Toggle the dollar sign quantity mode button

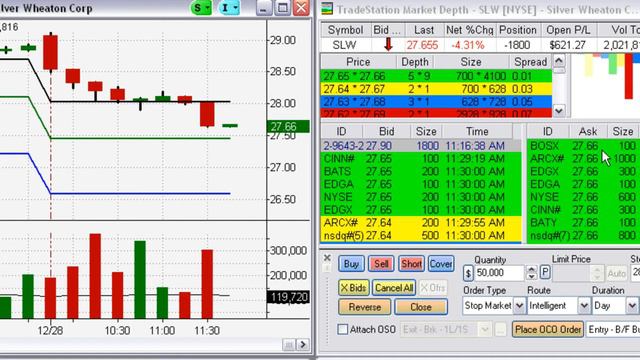pyautogui.click(x=468, y=273)
